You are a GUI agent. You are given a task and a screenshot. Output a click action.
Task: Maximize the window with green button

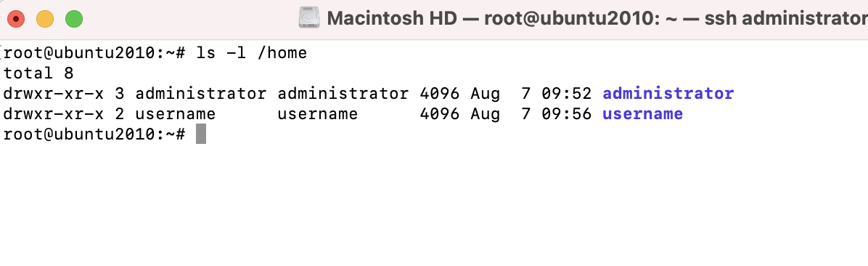[x=73, y=19]
